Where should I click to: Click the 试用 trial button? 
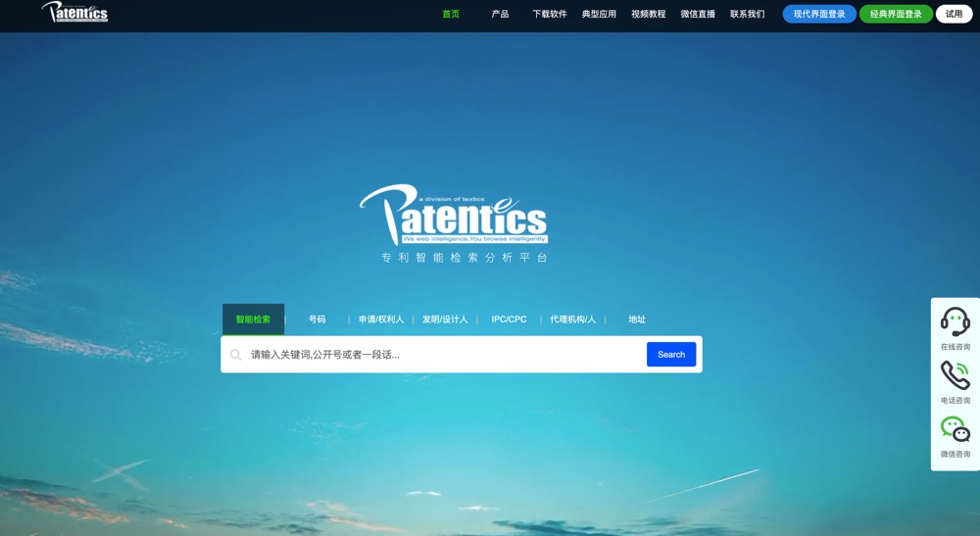tap(954, 14)
